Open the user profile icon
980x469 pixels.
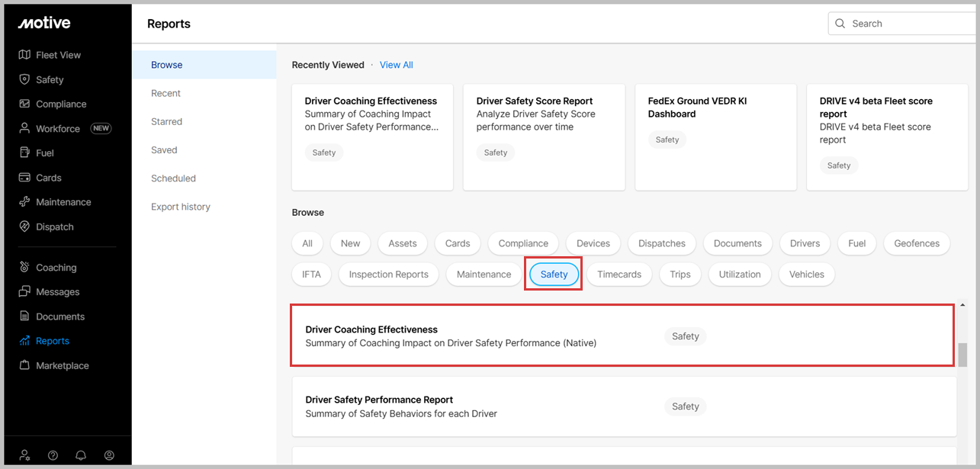(x=109, y=455)
